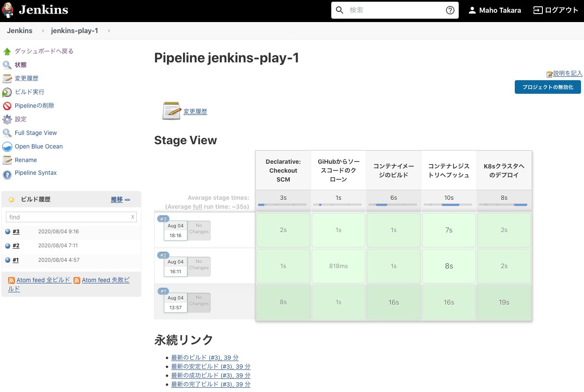Click プロジェクトの無効化 button
The image size is (584, 392).
point(548,87)
